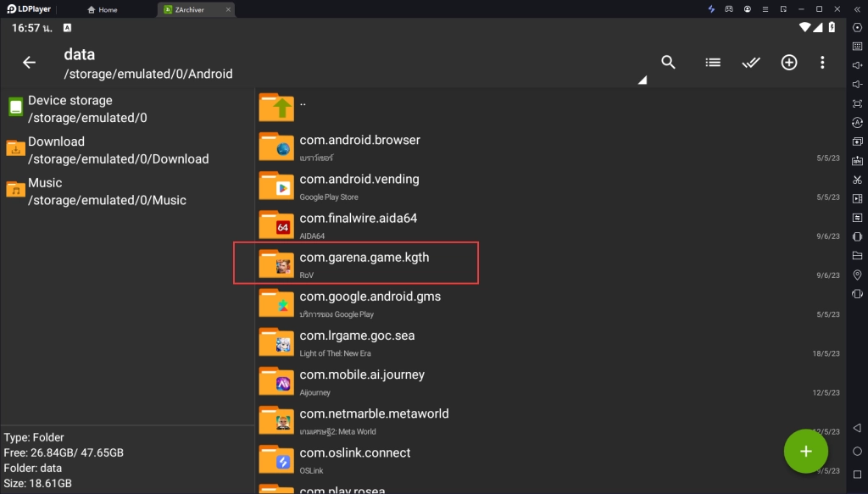868x494 pixels.
Task: Tap the green floating plus button
Action: [805, 452]
